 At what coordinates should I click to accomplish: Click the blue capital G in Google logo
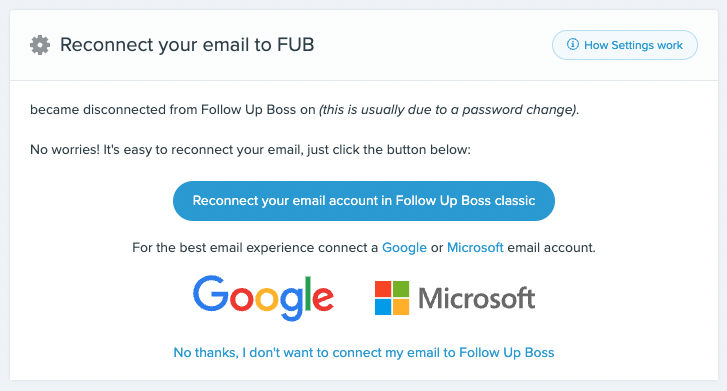211,293
